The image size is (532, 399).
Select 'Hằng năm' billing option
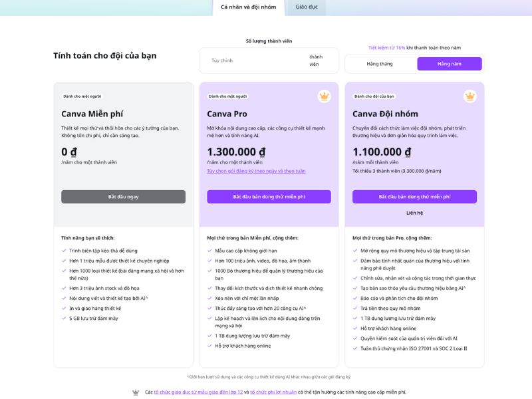point(450,64)
